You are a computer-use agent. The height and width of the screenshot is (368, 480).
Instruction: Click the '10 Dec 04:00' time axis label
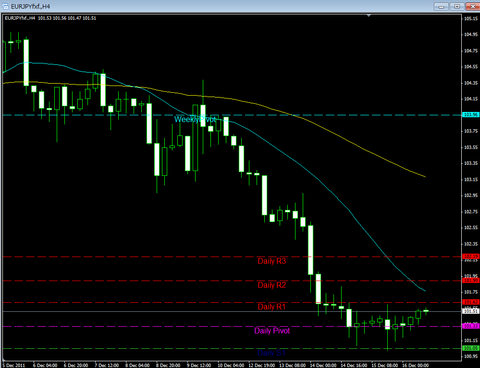click(231, 365)
